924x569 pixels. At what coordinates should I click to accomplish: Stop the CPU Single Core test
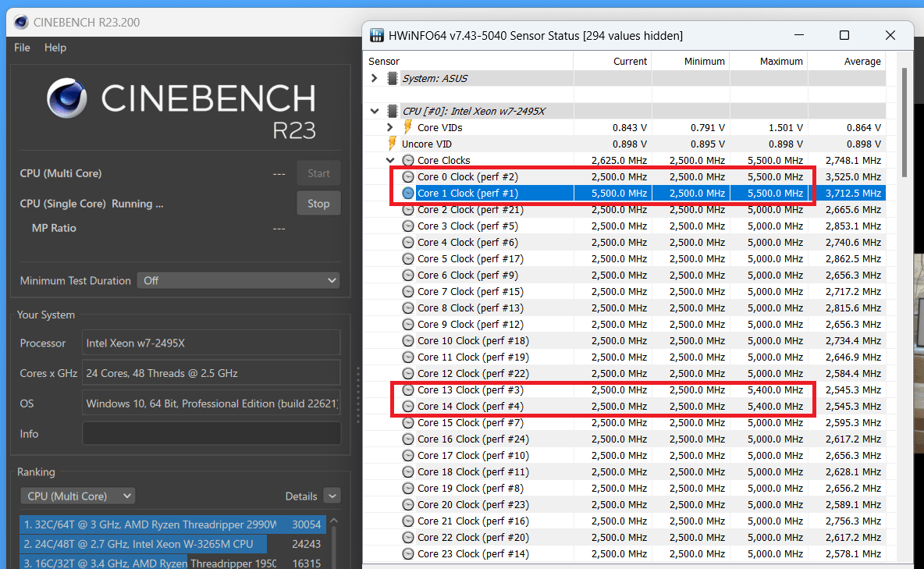point(318,204)
